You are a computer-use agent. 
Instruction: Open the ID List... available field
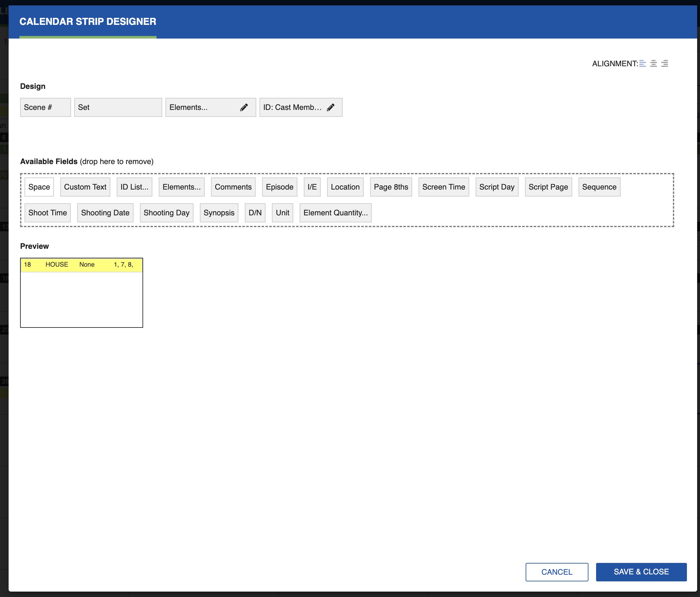(134, 187)
